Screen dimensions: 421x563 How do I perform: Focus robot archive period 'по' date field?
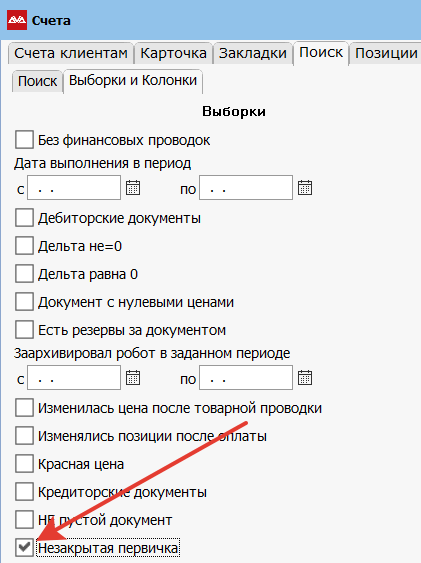tap(246, 378)
